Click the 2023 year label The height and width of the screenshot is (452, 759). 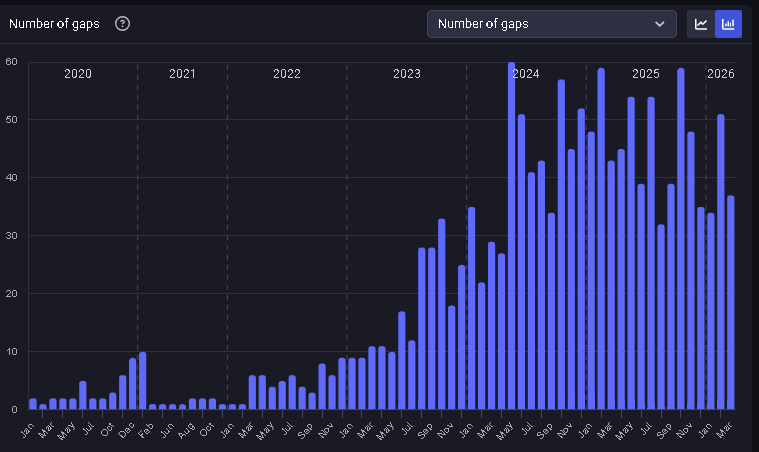pyautogui.click(x=407, y=74)
